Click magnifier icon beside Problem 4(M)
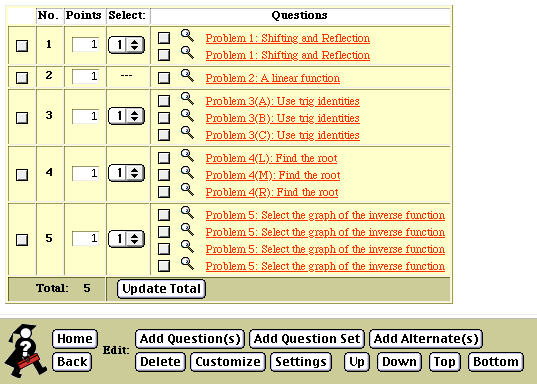The height and width of the screenshot is (384, 537). (187, 173)
